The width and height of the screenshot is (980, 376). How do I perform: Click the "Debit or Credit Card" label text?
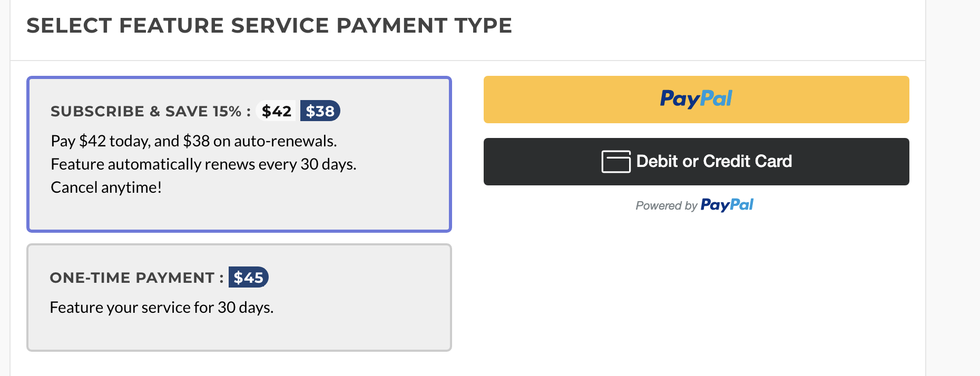tap(714, 161)
